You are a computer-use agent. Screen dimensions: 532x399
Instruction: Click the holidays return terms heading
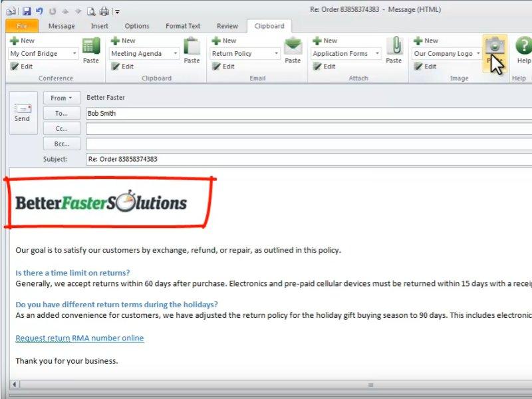(x=117, y=305)
